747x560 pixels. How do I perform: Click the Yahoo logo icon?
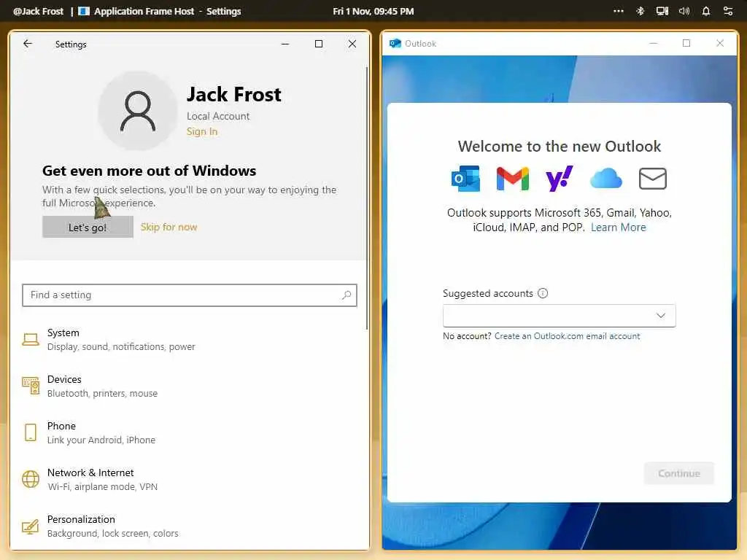(x=559, y=179)
